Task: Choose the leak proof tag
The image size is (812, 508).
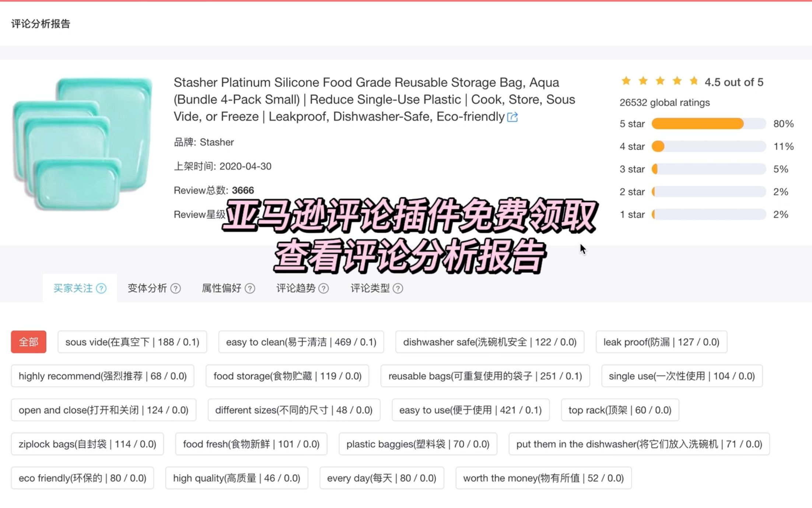Action: pyautogui.click(x=661, y=342)
